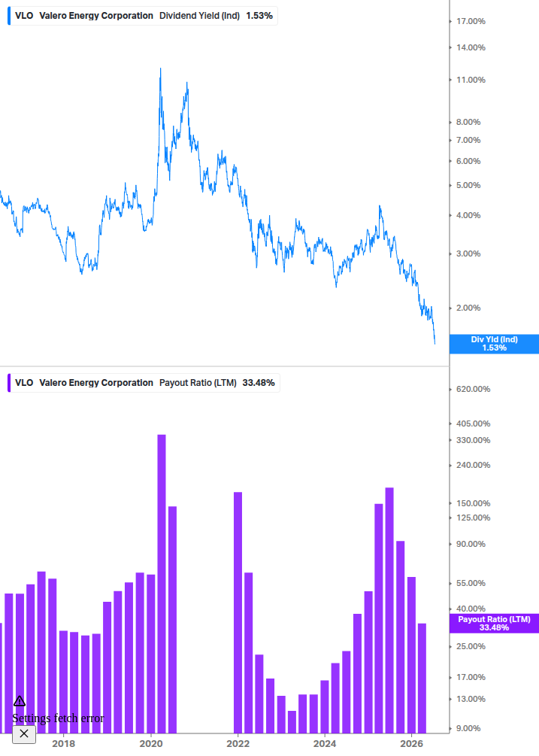
Task: Click the 7.00% label on dividend yield axis
Action: point(468,141)
